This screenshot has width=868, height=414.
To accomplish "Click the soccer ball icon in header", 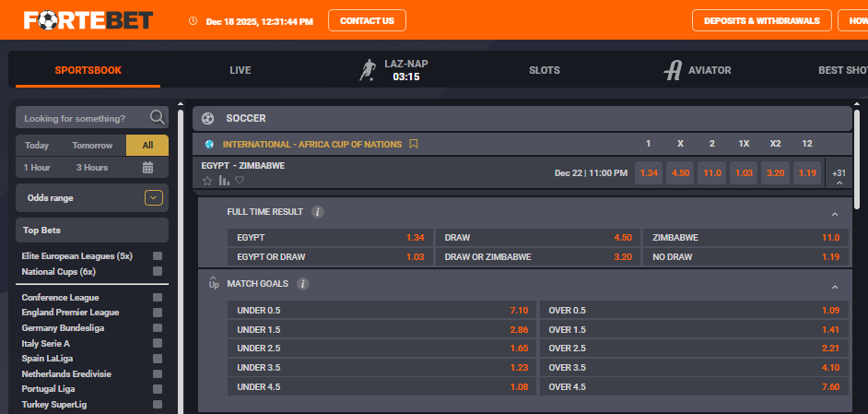I will point(207,118).
